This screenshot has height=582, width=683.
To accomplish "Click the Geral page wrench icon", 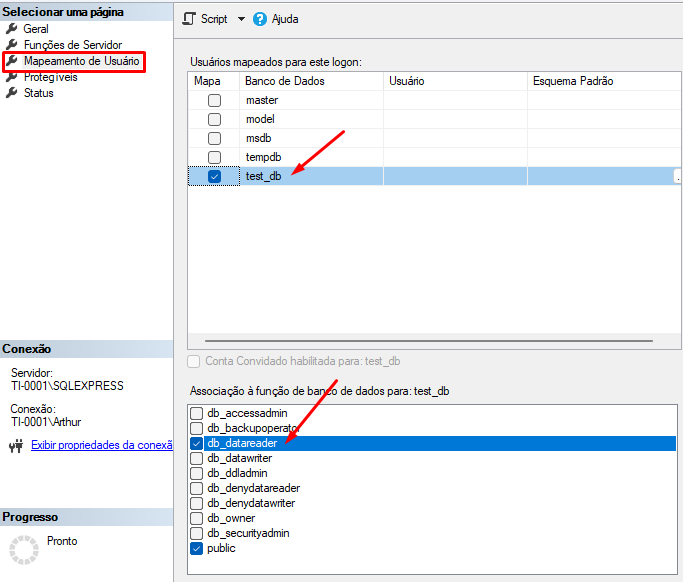I will point(12,29).
